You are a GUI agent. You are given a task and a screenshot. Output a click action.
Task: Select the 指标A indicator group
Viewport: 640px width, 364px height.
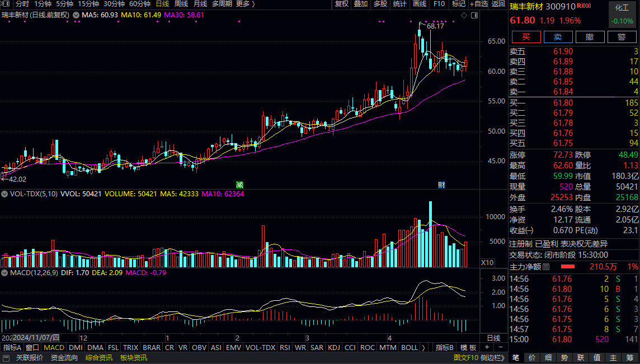tap(12, 348)
